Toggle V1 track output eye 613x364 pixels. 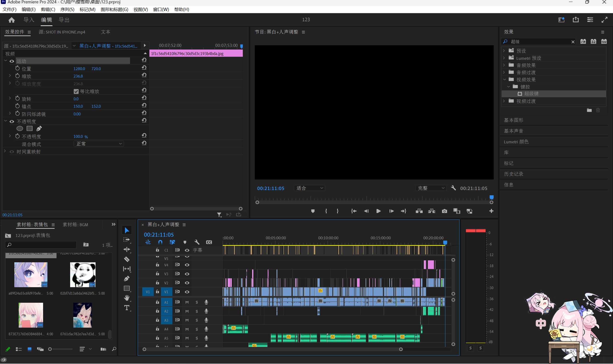pos(187,292)
